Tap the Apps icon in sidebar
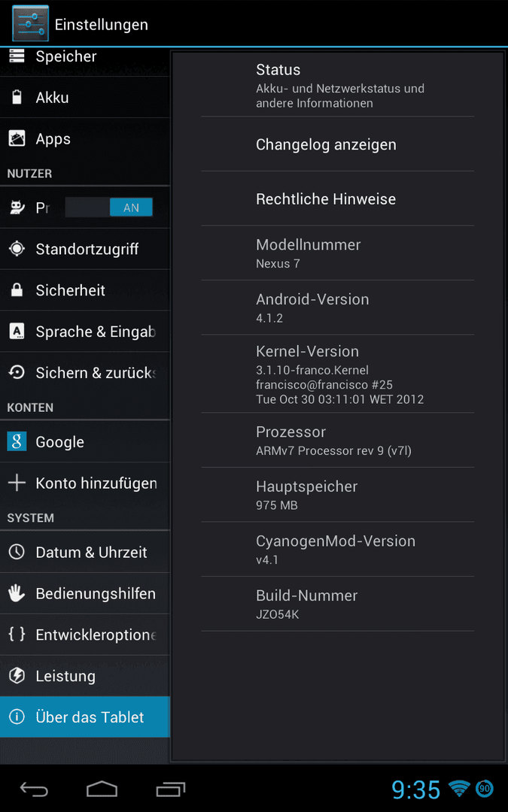This screenshot has width=508, height=812. click(17, 138)
